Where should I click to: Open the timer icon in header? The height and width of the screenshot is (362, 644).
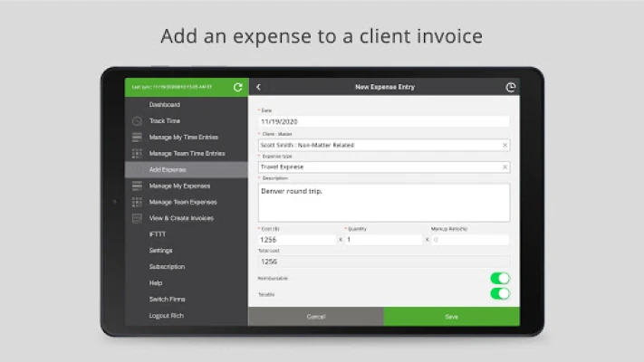point(510,87)
